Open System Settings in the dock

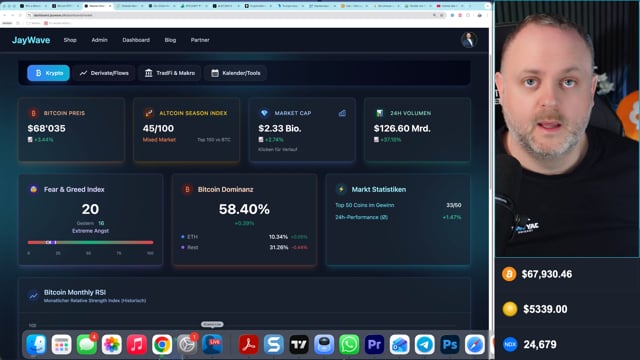tap(187, 345)
